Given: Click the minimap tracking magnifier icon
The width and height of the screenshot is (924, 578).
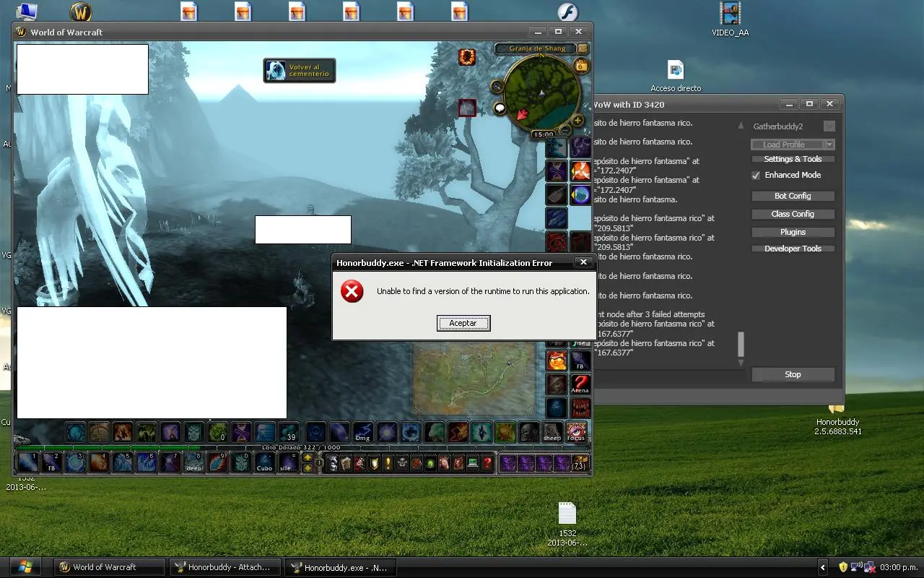Looking at the screenshot, I should click(x=497, y=87).
